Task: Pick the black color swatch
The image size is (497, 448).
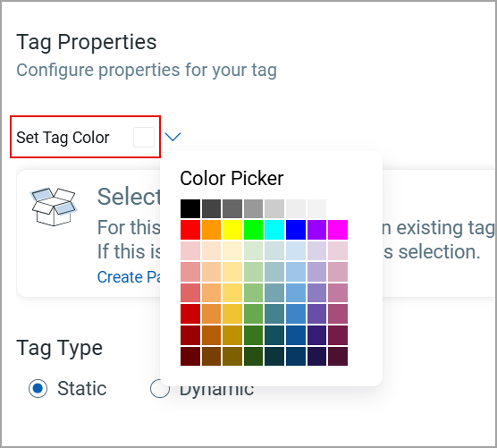Action: point(190,208)
